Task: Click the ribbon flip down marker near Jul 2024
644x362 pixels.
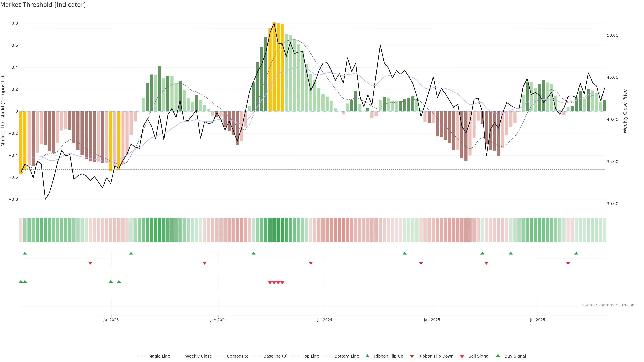Action: point(310,263)
